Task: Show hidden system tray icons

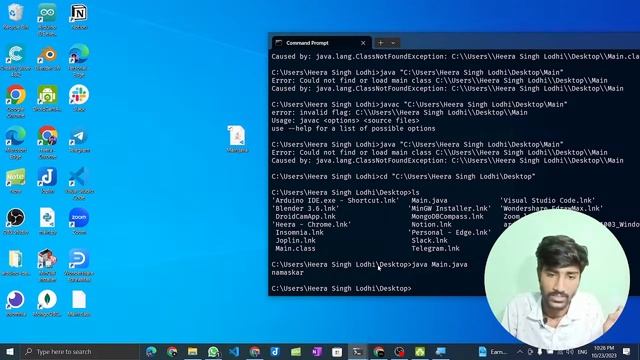Action: tap(520, 351)
